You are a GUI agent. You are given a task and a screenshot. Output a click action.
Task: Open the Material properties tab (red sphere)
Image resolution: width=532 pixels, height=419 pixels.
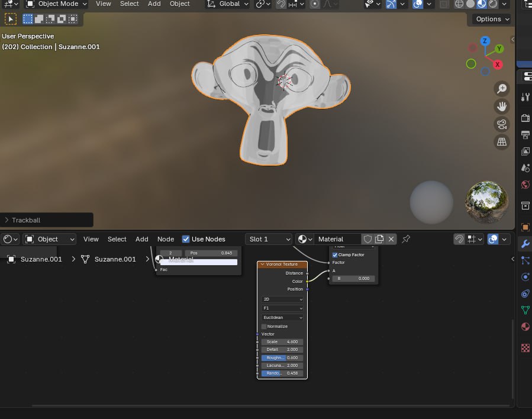[x=525, y=326]
